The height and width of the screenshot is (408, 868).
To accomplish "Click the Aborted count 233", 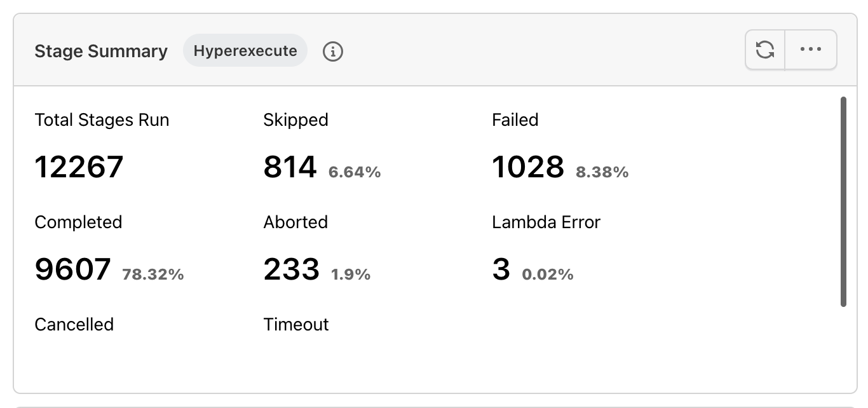I will (292, 269).
